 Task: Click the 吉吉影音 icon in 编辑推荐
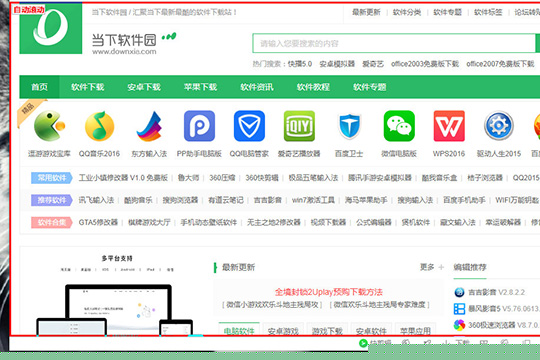tap(459, 292)
